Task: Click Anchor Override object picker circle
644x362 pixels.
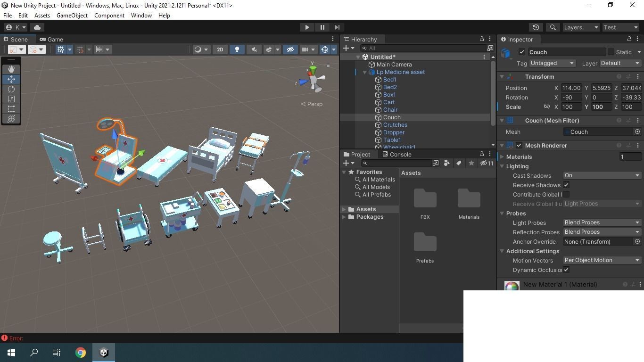Action: 637,242
